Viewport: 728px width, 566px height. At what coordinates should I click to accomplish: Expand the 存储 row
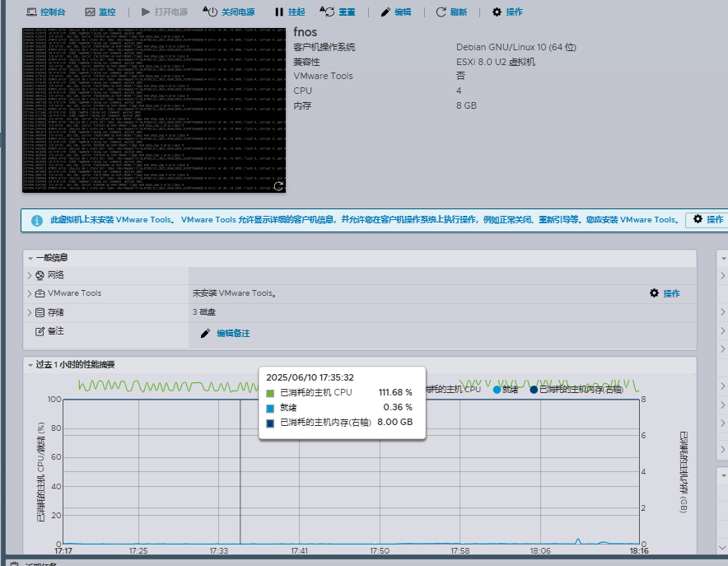tap(30, 312)
